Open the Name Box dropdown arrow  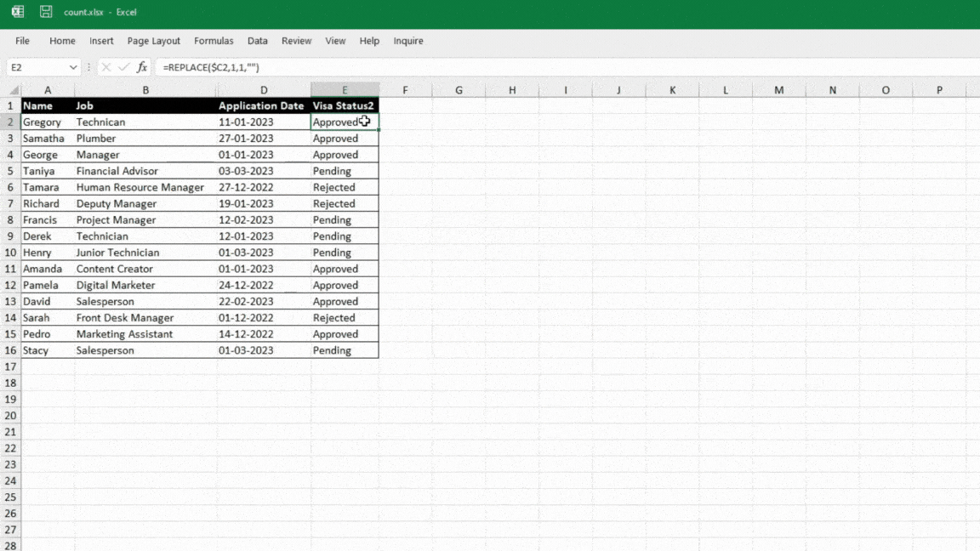coord(73,67)
